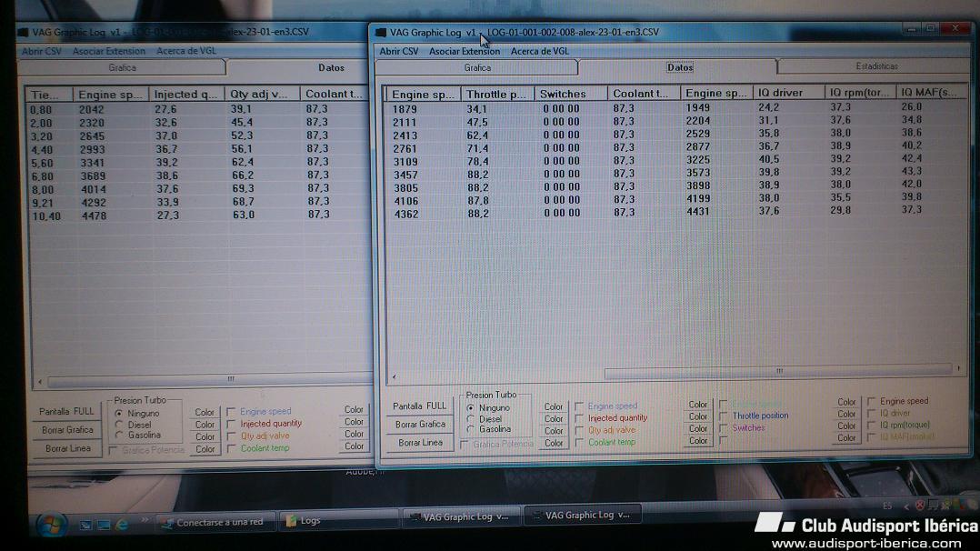Select the cell showing 4362 in front window
Screen dimensions: 980x551
405,214
